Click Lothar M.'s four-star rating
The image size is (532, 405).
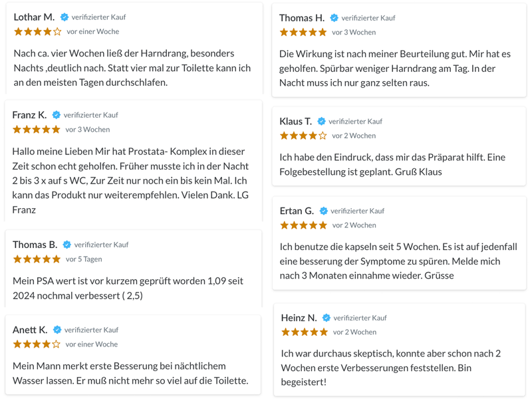(x=37, y=32)
